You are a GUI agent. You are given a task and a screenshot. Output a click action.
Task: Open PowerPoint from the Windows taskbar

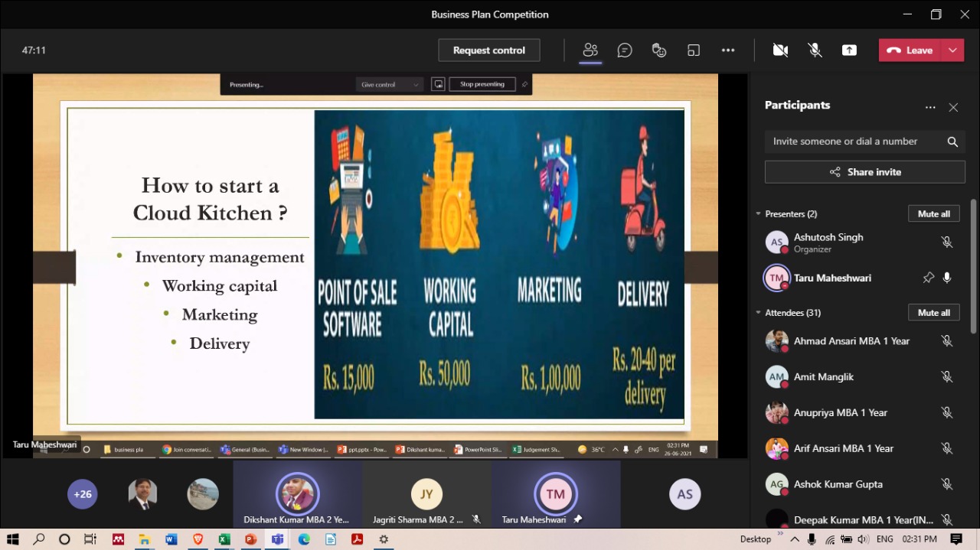point(250,539)
